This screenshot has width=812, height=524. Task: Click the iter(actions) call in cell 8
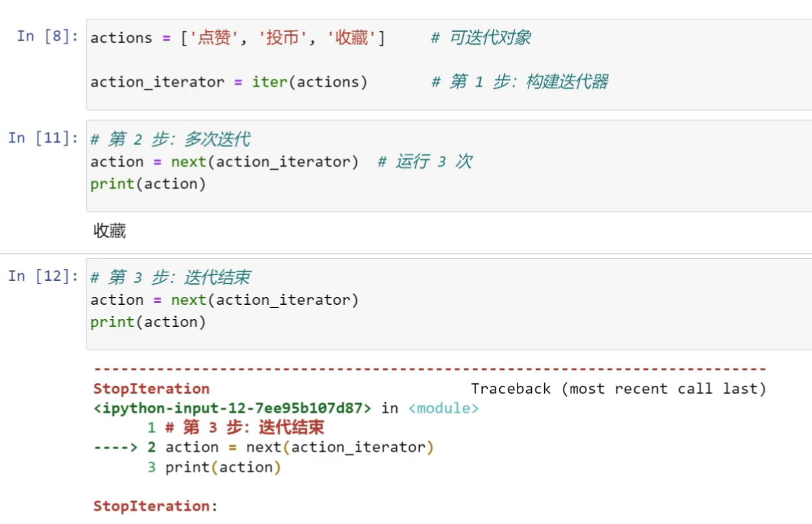click(309, 82)
